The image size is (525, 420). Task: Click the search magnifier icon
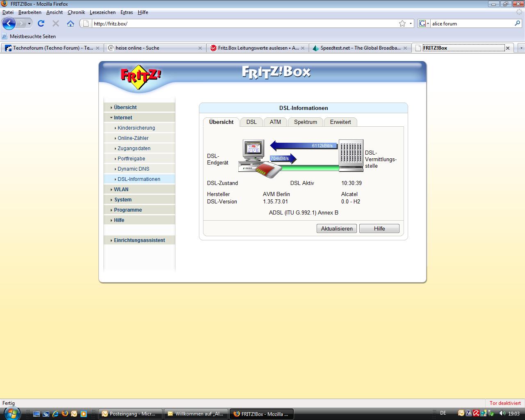coord(517,23)
